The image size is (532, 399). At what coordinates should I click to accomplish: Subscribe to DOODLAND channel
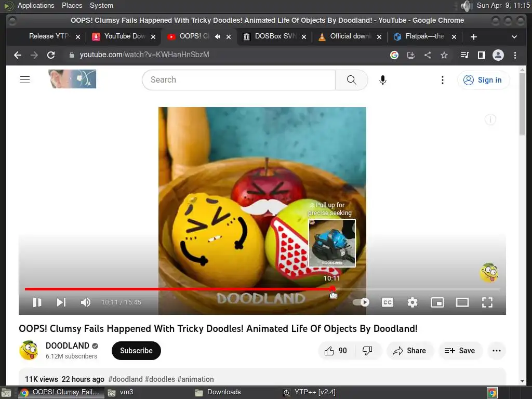coord(136,351)
